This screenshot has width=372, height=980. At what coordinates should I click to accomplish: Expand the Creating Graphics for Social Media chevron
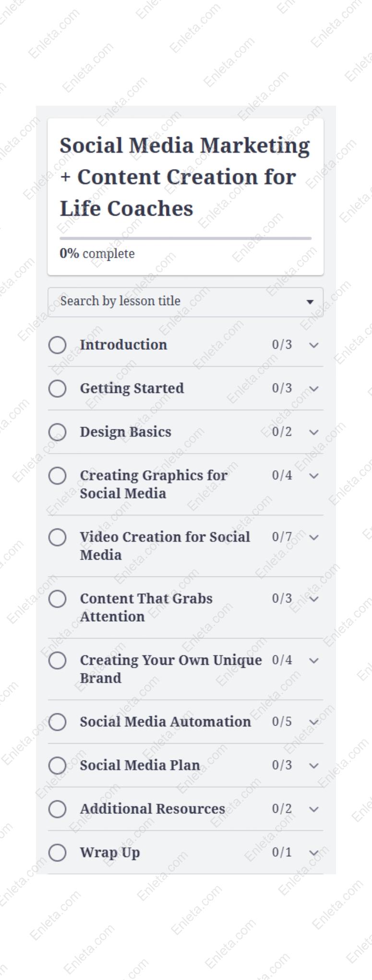pos(314,476)
